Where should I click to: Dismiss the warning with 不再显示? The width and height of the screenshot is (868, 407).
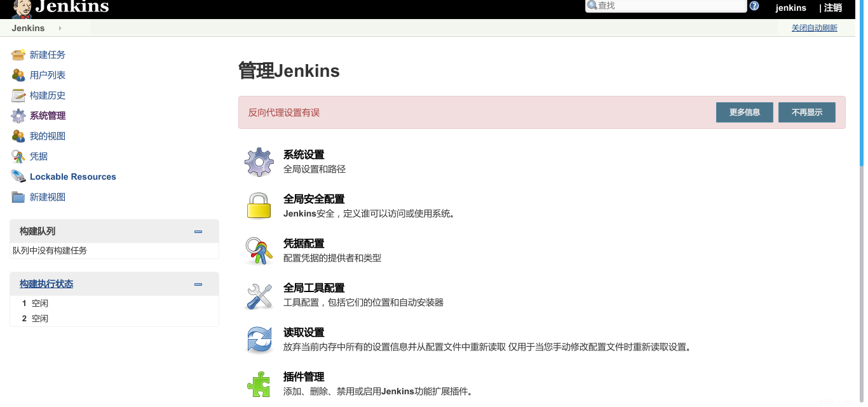[x=806, y=112]
